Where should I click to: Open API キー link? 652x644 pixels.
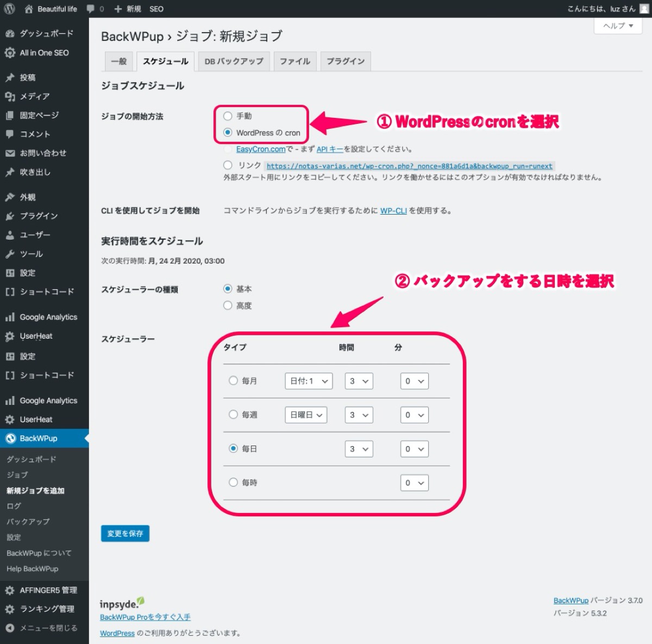point(330,149)
